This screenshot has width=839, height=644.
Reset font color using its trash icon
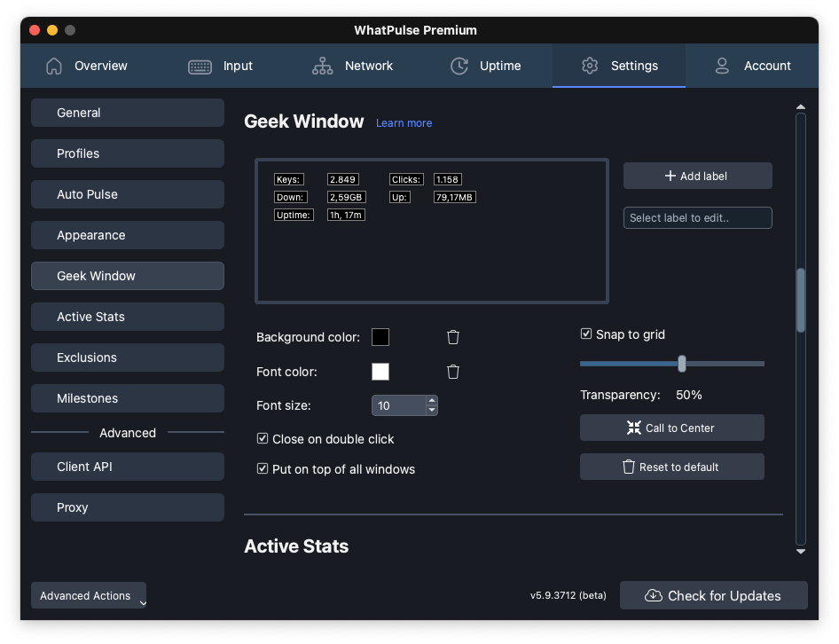pyautogui.click(x=453, y=372)
